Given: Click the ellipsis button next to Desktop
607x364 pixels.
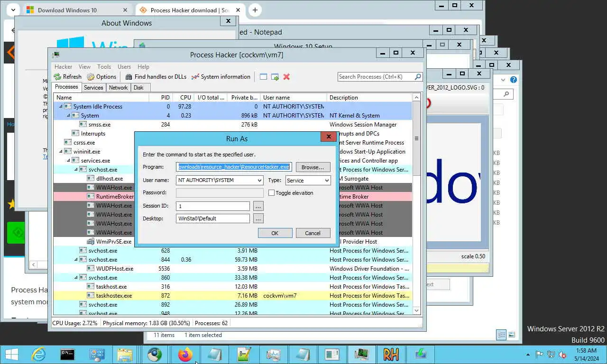Looking at the screenshot, I should pyautogui.click(x=258, y=218).
